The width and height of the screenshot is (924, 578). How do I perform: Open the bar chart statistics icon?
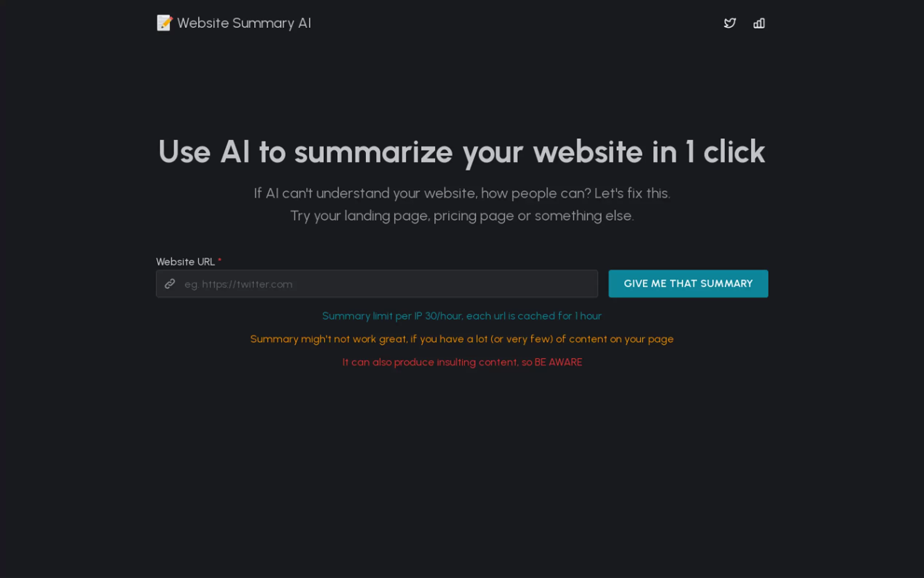pos(759,23)
